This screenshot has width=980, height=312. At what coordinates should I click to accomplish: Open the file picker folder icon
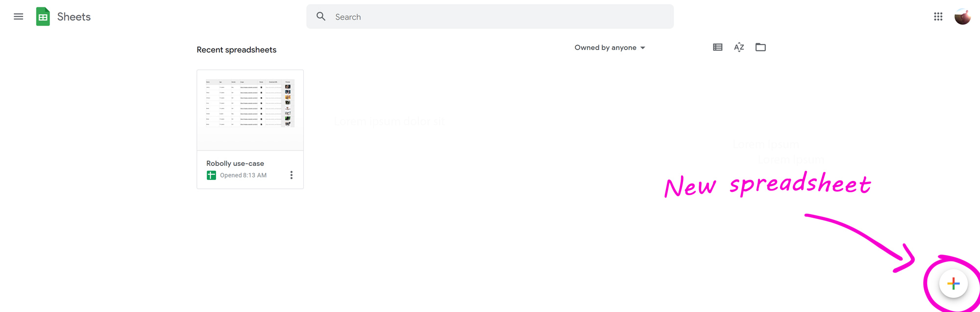760,47
